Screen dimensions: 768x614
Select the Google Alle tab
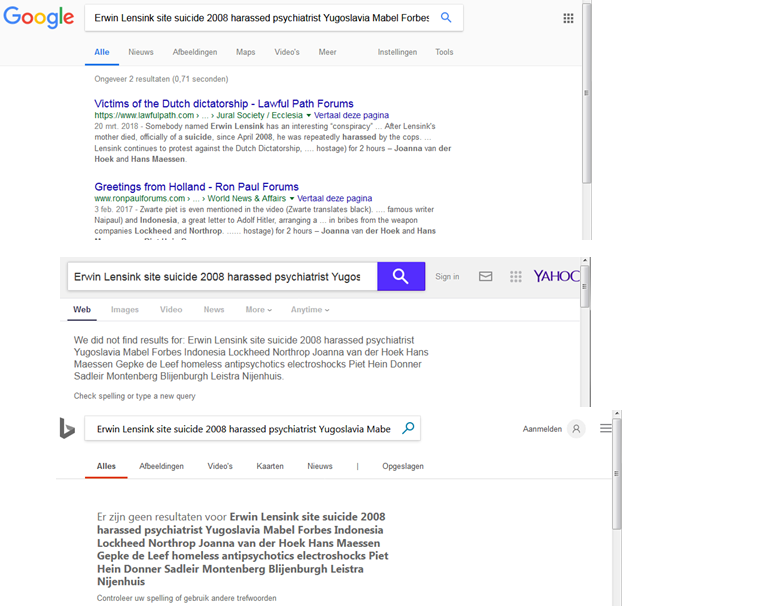tap(102, 52)
